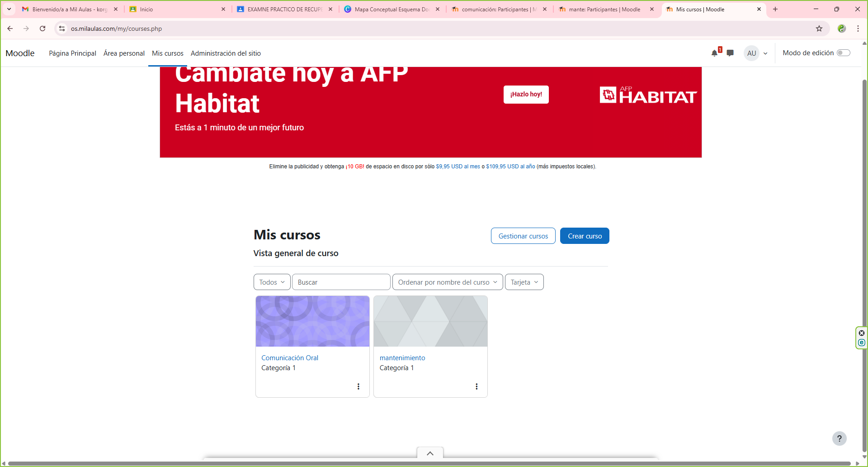
Task: Click the address bar URL
Action: 116,29
